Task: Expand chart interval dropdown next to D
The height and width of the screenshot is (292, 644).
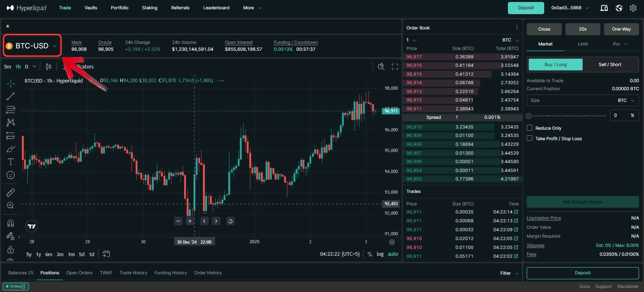Action: pos(34,66)
